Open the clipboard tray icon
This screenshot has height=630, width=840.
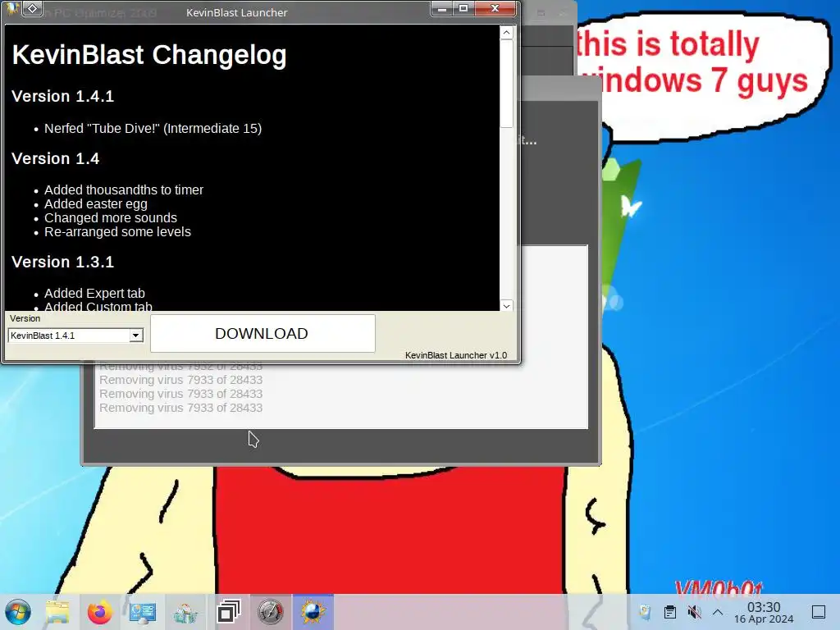tap(669, 612)
